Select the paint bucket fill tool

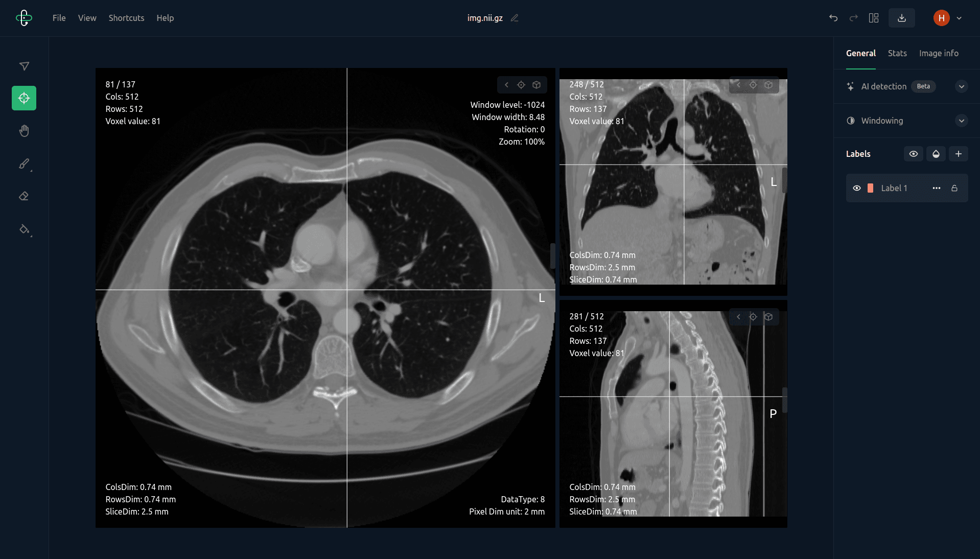[x=24, y=229]
